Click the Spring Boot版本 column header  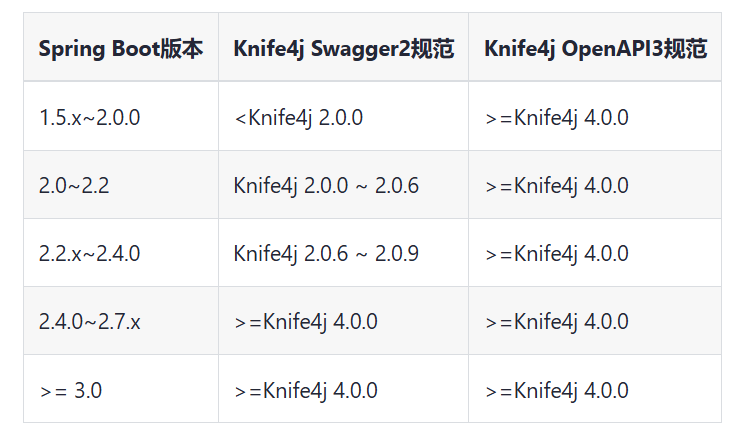click(x=120, y=49)
